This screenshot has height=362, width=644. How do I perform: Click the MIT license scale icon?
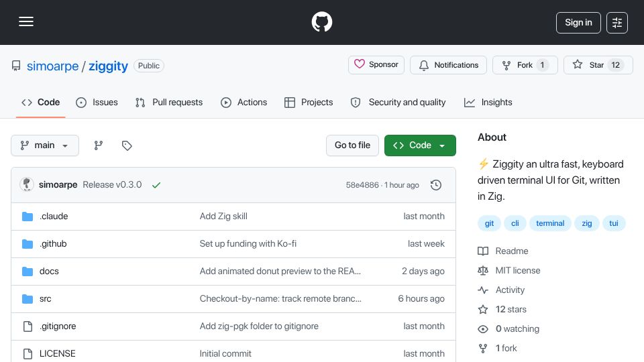point(483,270)
